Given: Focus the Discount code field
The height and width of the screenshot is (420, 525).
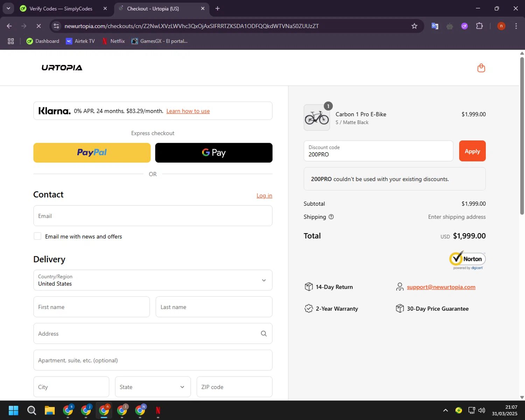Looking at the screenshot, I should (x=378, y=151).
